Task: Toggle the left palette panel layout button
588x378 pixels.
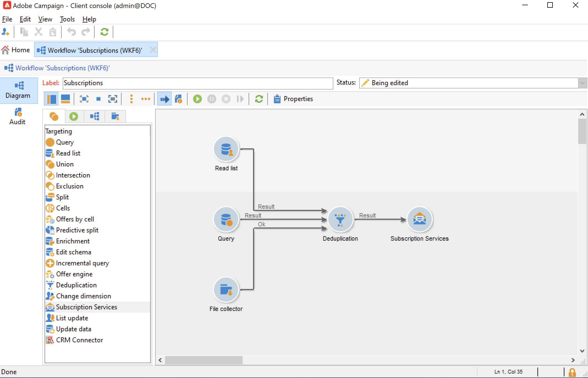Action: 51,99
